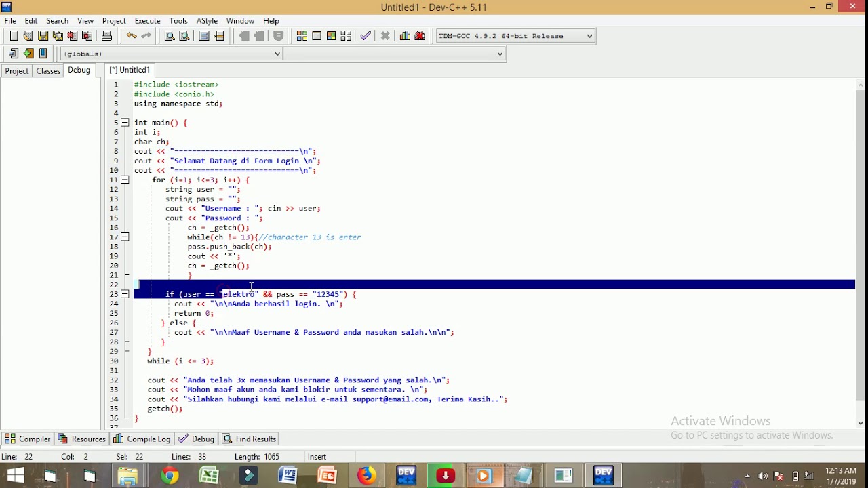The image size is (868, 488).
Task: Click the purple checkmark Debug icon
Action: 366,36
